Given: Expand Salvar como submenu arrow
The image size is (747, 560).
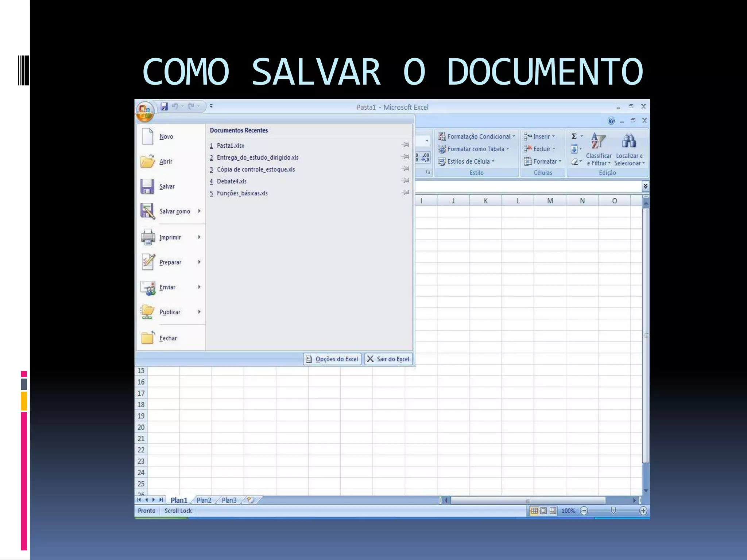Looking at the screenshot, I should [200, 211].
